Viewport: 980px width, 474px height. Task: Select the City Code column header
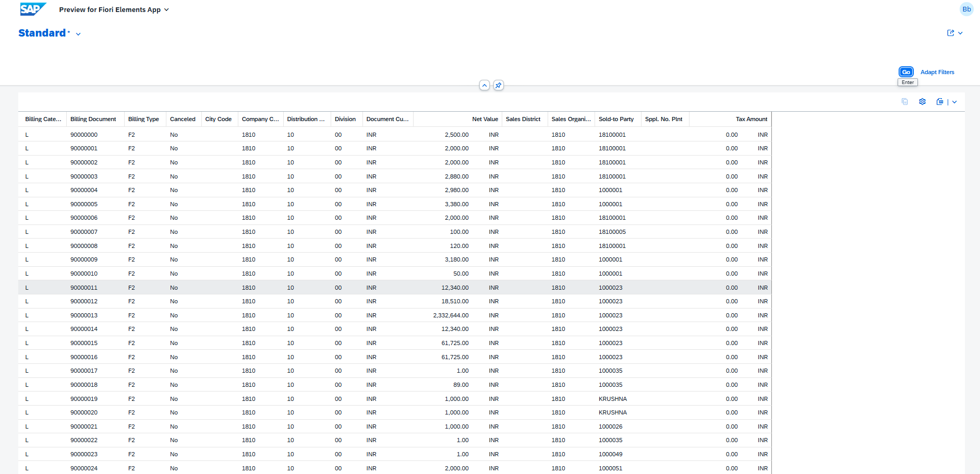coord(219,119)
